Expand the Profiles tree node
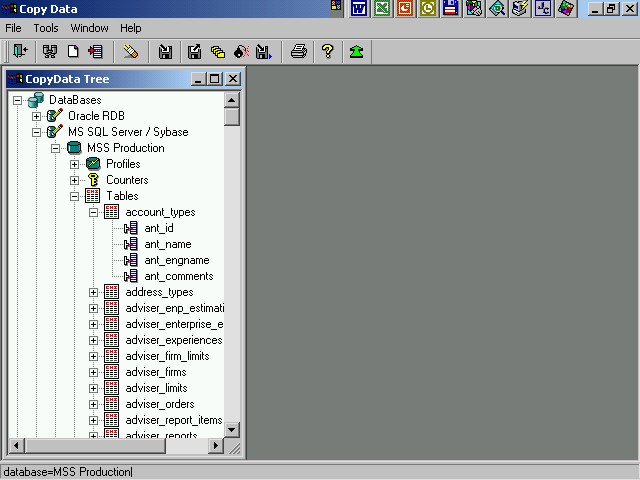 click(75, 164)
